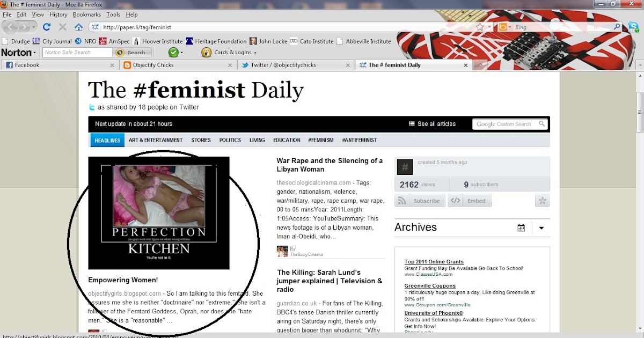Open the John Locke bookmark

click(268, 41)
